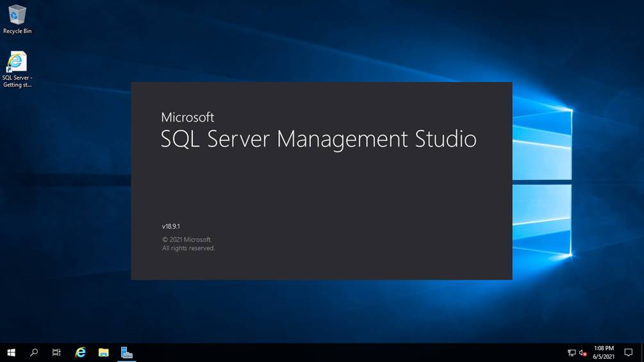
Task: Click the Microsoft label on splash screen
Action: pyautogui.click(x=187, y=117)
